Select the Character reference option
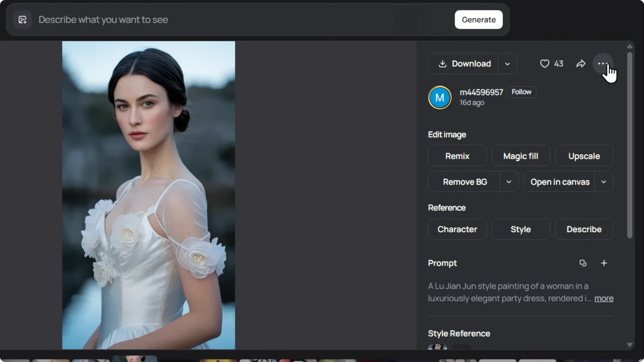Viewport: 644px width, 362px height. pyautogui.click(x=457, y=229)
